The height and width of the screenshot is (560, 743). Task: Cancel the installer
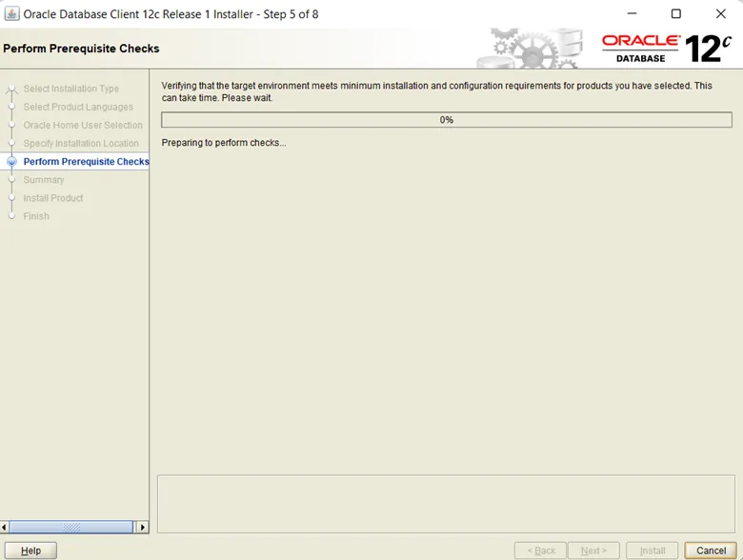pos(711,550)
